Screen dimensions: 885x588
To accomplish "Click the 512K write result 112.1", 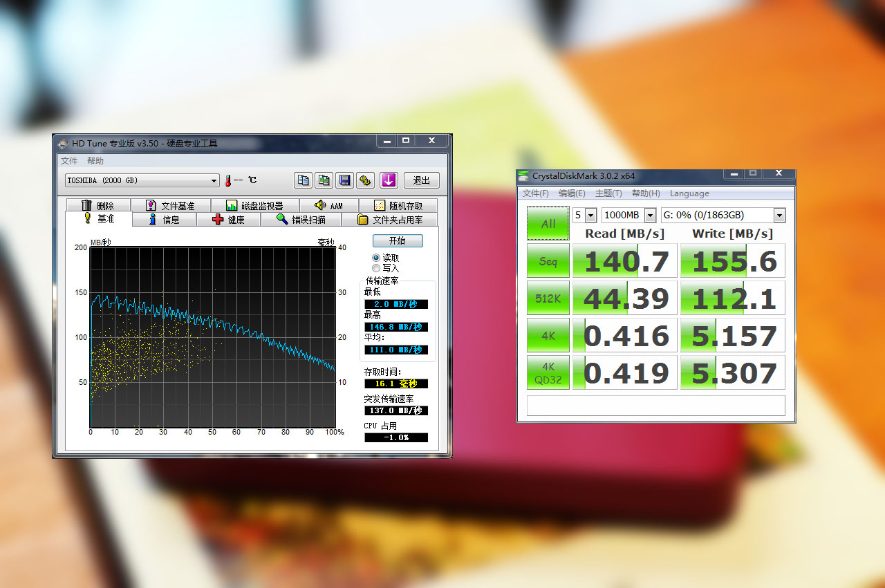I will coord(733,298).
